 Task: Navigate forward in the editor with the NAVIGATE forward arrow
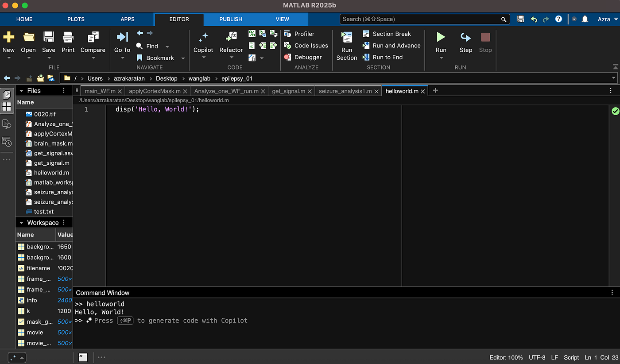(x=150, y=33)
